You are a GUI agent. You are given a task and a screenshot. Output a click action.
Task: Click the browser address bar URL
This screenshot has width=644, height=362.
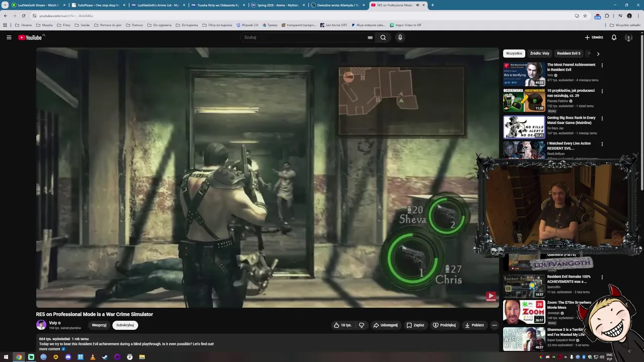pyautogui.click(x=66, y=16)
